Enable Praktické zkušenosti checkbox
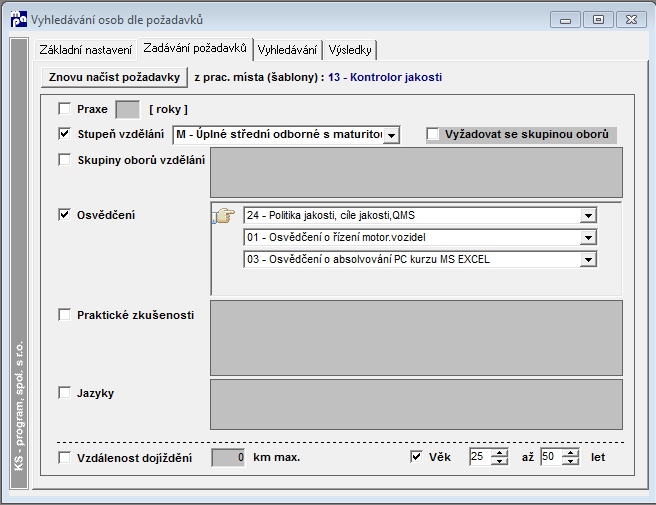 coord(65,315)
